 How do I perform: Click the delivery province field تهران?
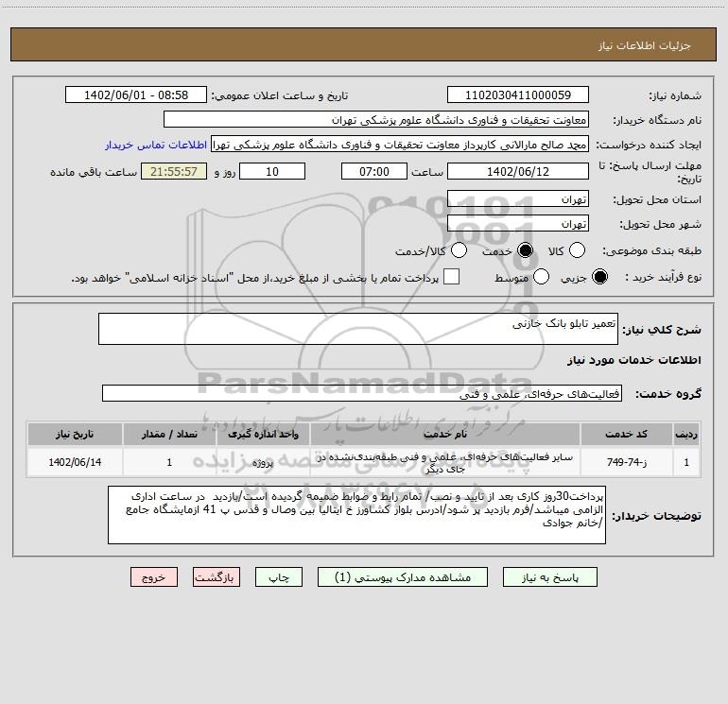pos(518,199)
